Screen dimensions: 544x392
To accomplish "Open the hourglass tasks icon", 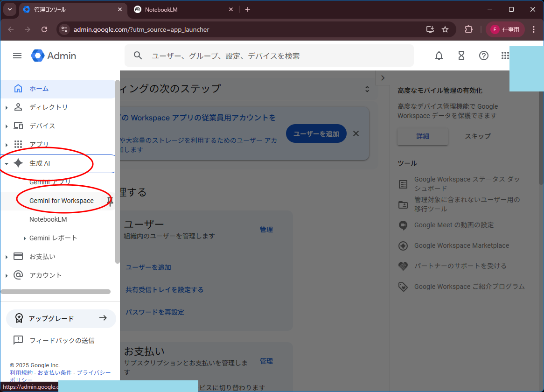I will coord(461,56).
